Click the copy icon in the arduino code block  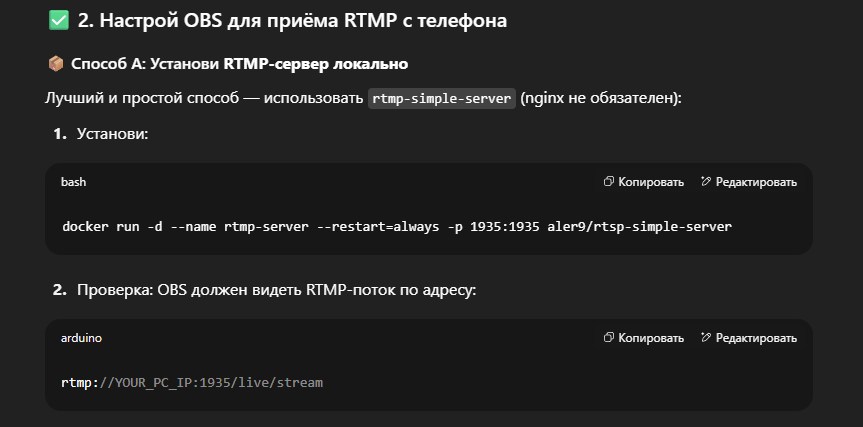609,337
